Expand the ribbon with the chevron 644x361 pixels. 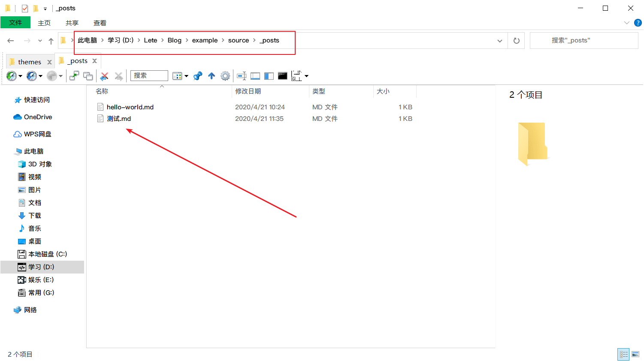626,23
